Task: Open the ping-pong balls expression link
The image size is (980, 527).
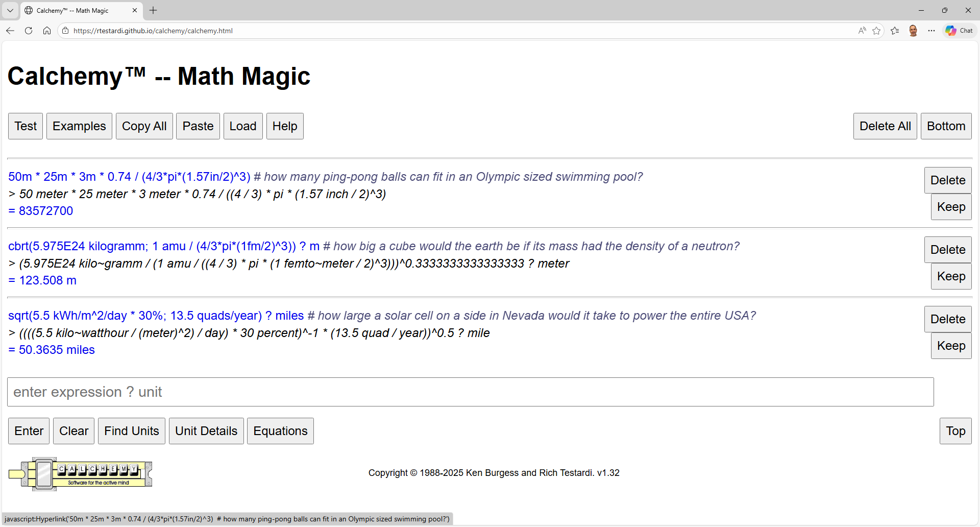Action: tap(129, 177)
